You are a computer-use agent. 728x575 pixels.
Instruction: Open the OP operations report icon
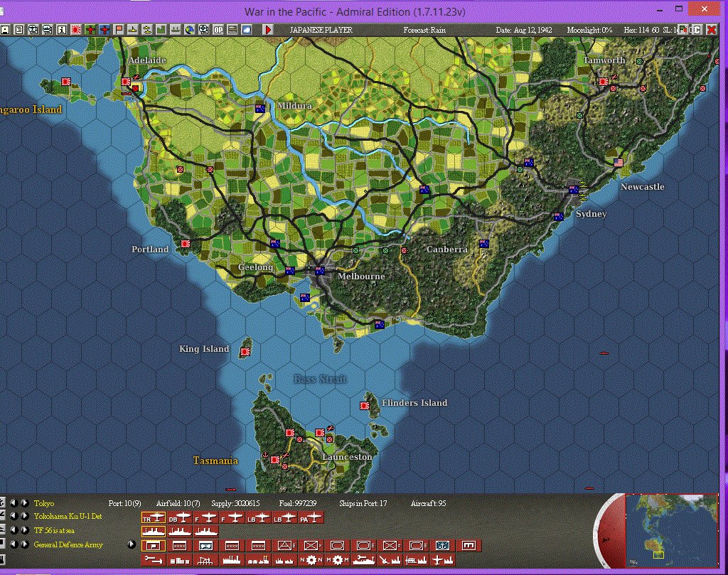click(x=218, y=30)
